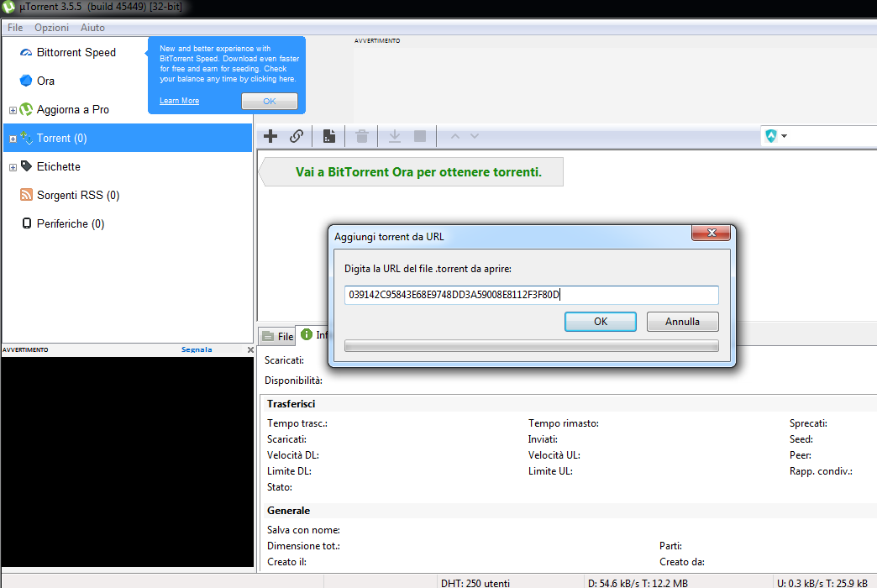Close the Aggiungi torrent da URL dialog
This screenshot has width=877, height=588.
(x=711, y=233)
